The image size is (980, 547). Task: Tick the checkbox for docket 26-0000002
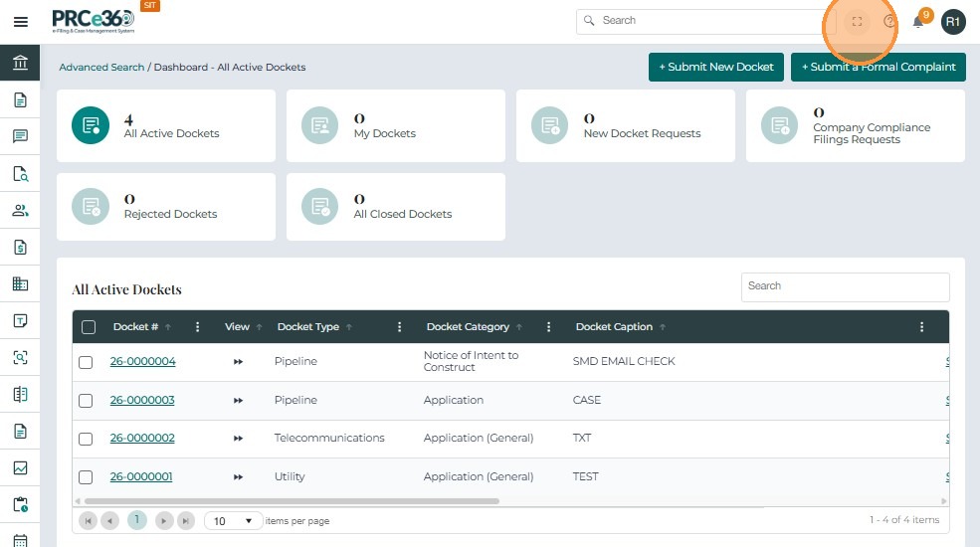(86, 439)
